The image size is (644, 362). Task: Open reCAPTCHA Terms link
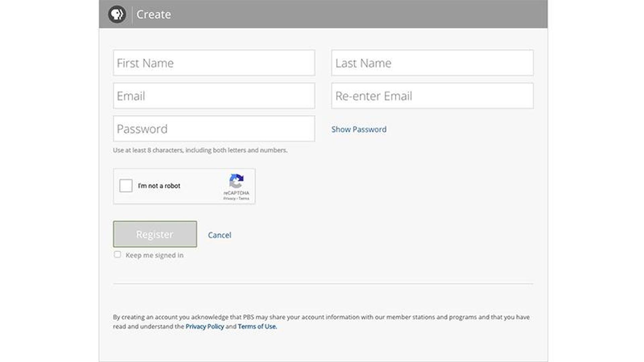click(244, 198)
